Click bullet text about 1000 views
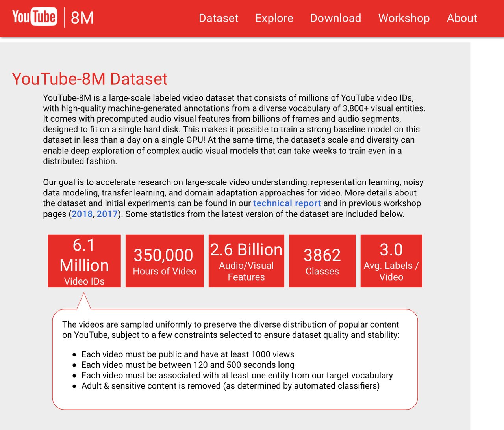The image size is (504, 430). point(188,354)
